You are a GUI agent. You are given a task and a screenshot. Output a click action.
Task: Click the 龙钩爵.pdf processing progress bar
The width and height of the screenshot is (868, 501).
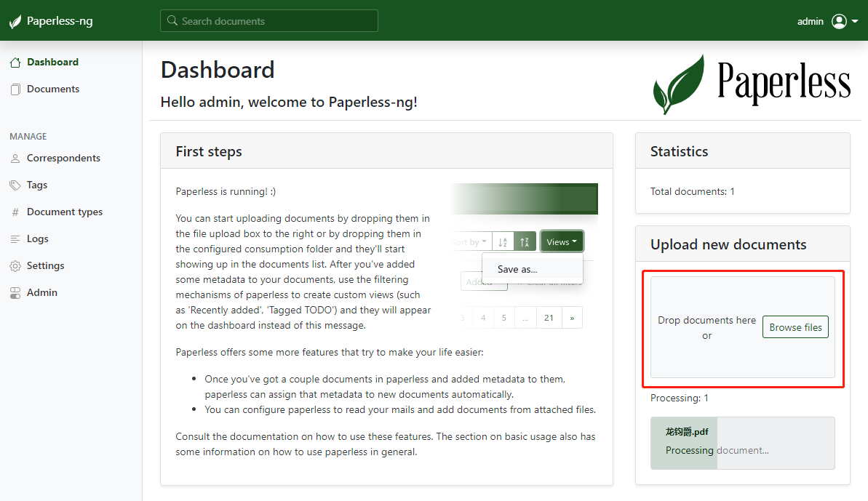pyautogui.click(x=743, y=443)
